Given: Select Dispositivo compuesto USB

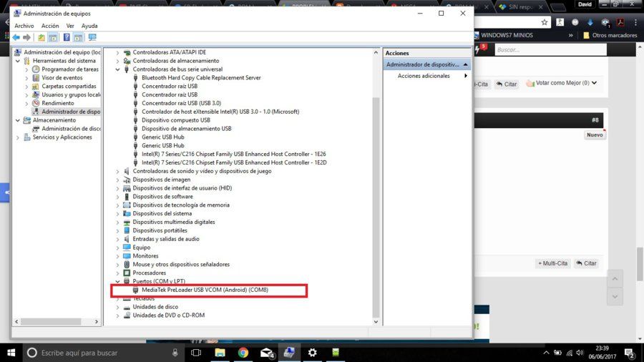Looking at the screenshot, I should tap(176, 120).
